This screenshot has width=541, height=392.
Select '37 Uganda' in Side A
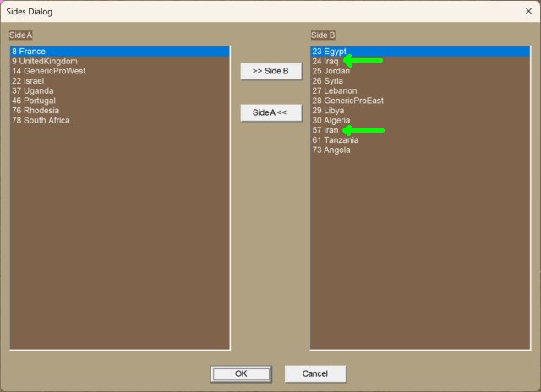(x=120, y=91)
